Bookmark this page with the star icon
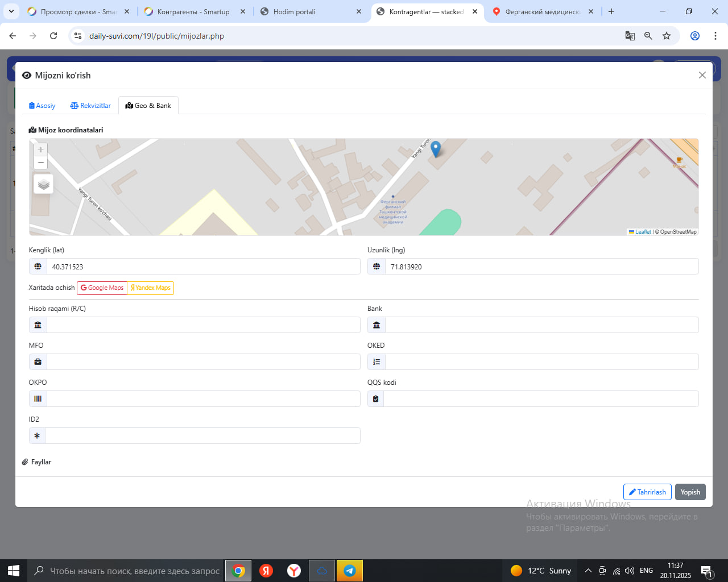728x582 pixels. pyautogui.click(x=667, y=36)
